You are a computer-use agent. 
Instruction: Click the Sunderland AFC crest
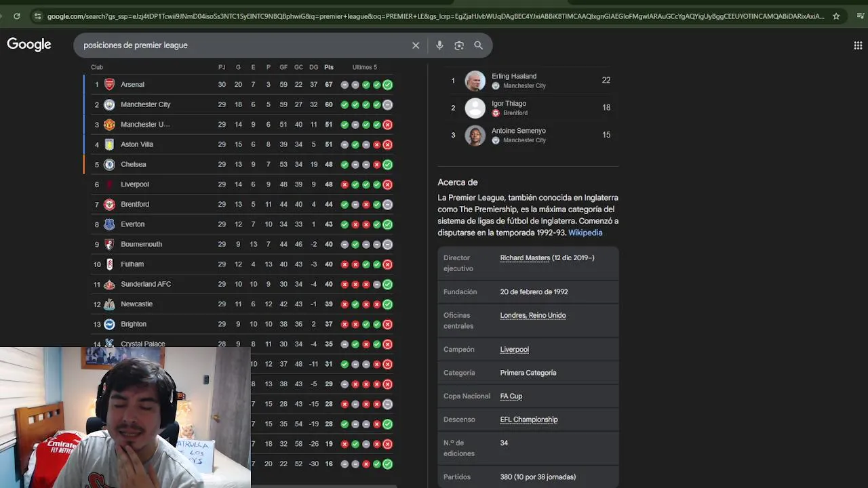tap(109, 284)
